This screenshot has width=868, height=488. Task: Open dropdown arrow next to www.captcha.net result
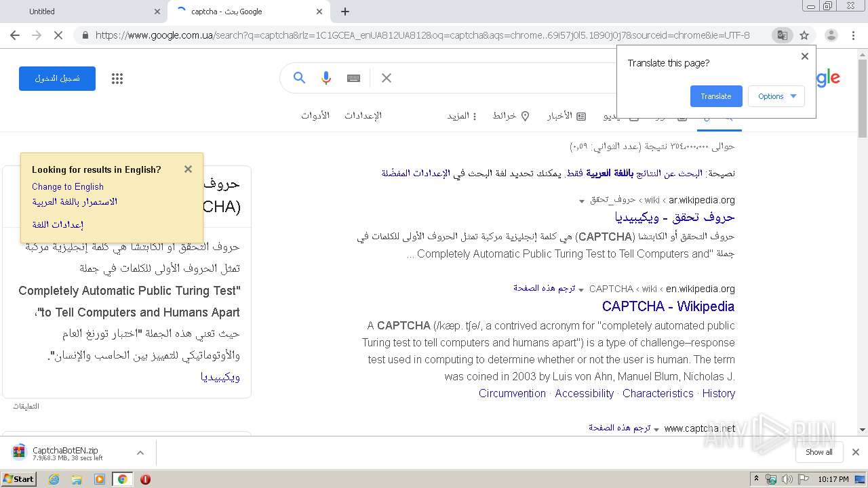coord(656,430)
